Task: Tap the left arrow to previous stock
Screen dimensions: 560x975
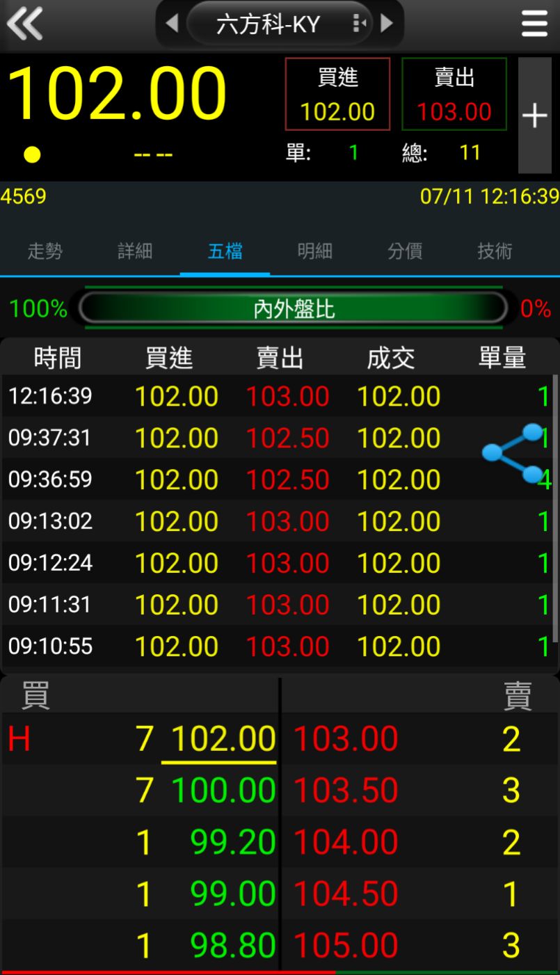Action: (x=172, y=23)
